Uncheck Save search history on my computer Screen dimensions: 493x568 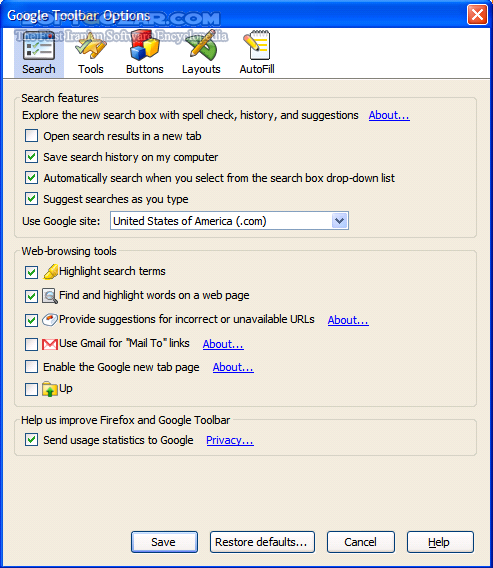click(x=32, y=157)
